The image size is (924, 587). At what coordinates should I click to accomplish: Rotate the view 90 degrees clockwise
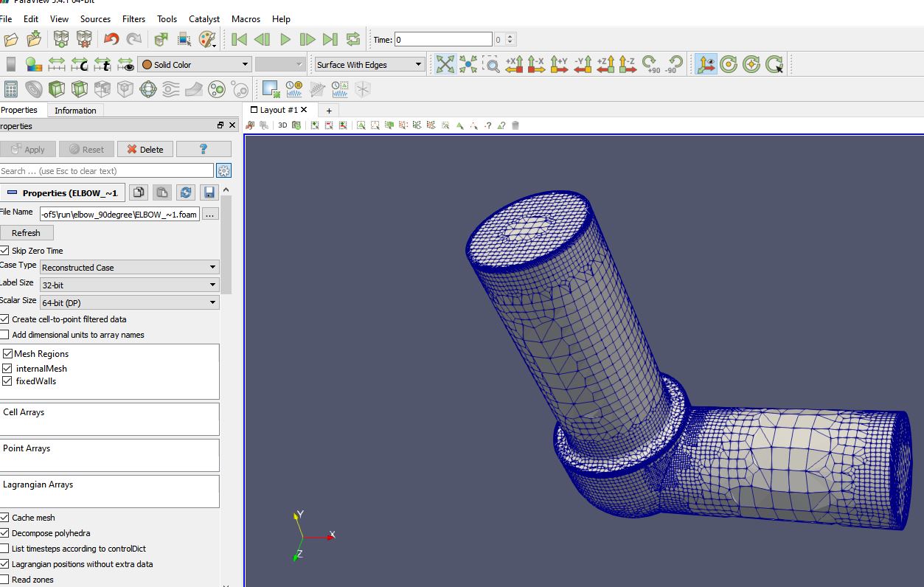650,64
